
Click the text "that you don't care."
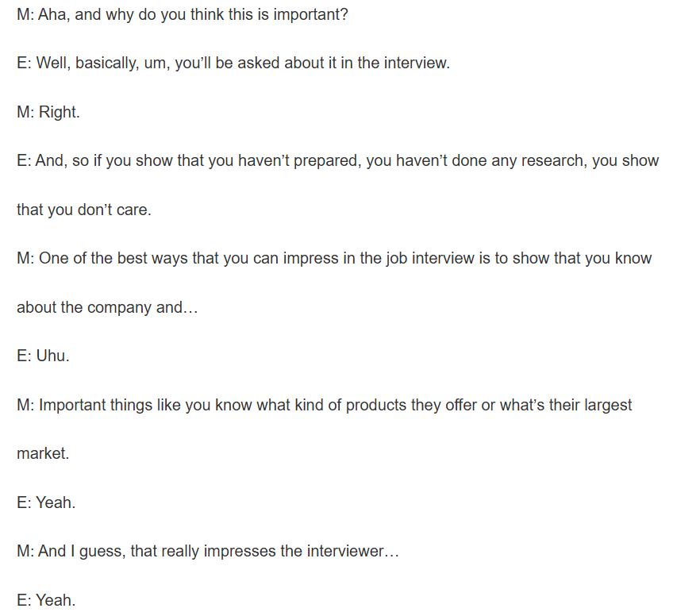[83, 210]
